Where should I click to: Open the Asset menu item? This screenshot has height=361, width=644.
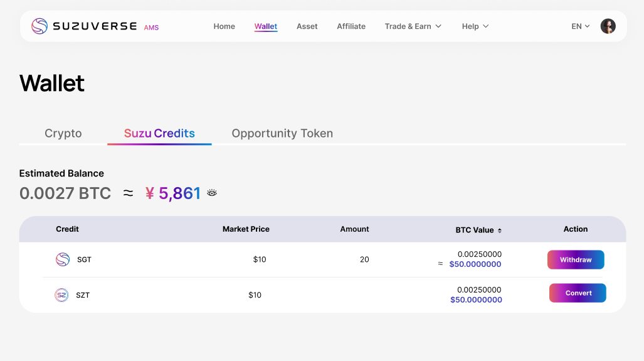click(307, 26)
